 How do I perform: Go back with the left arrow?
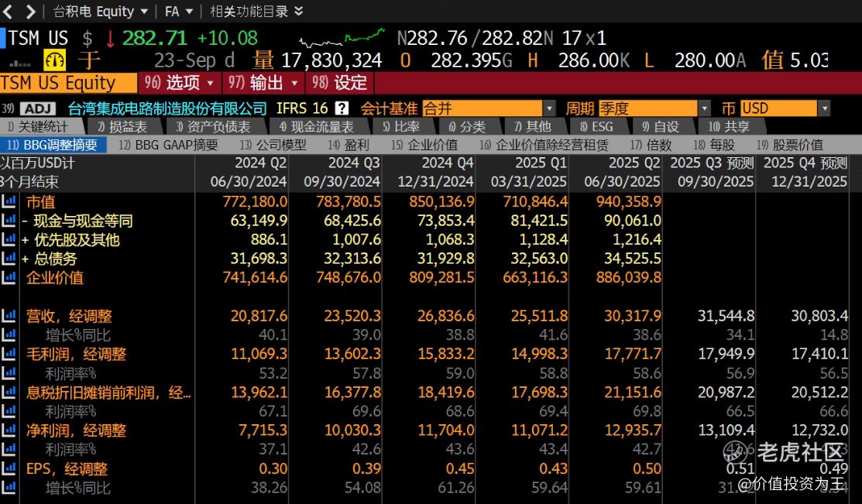pyautogui.click(x=9, y=11)
